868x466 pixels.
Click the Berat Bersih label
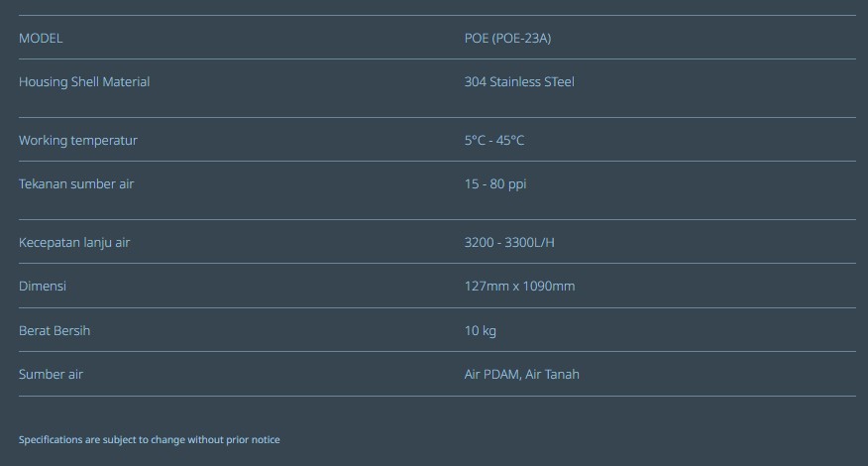click(x=54, y=330)
